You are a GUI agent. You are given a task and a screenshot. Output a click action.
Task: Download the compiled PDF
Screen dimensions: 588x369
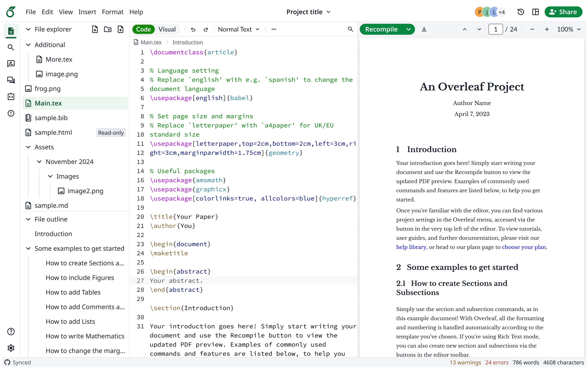pyautogui.click(x=424, y=29)
